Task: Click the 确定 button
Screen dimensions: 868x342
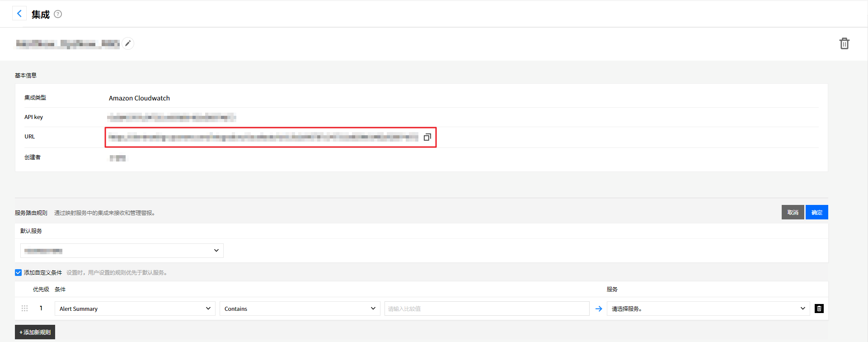Action: click(816, 212)
